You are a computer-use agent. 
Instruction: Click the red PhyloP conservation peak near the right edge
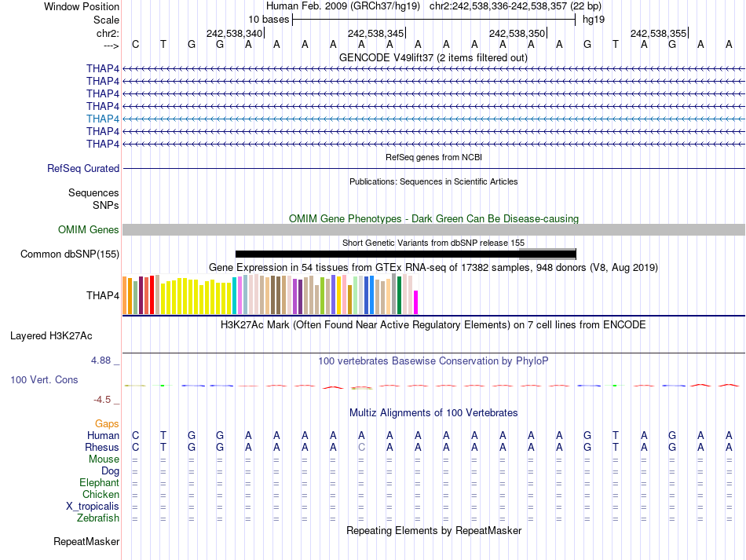coord(729,384)
